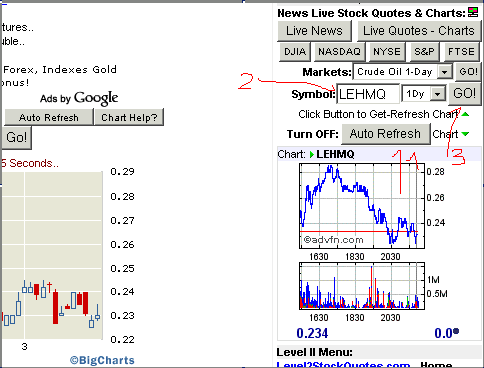The width and height of the screenshot is (484, 368).
Task: Click the ©BigCharts label
Action: point(102,360)
